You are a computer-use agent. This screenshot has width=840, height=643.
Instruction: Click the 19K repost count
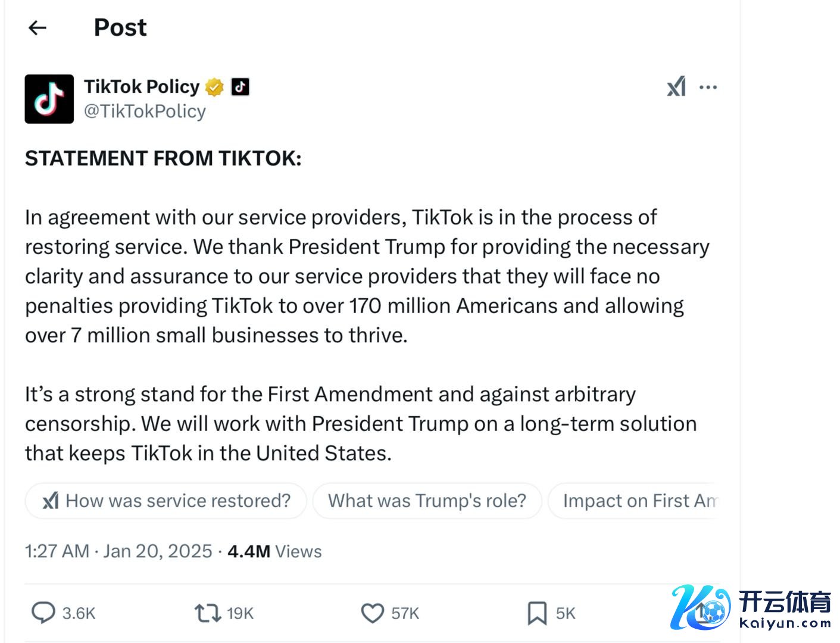pos(241,613)
